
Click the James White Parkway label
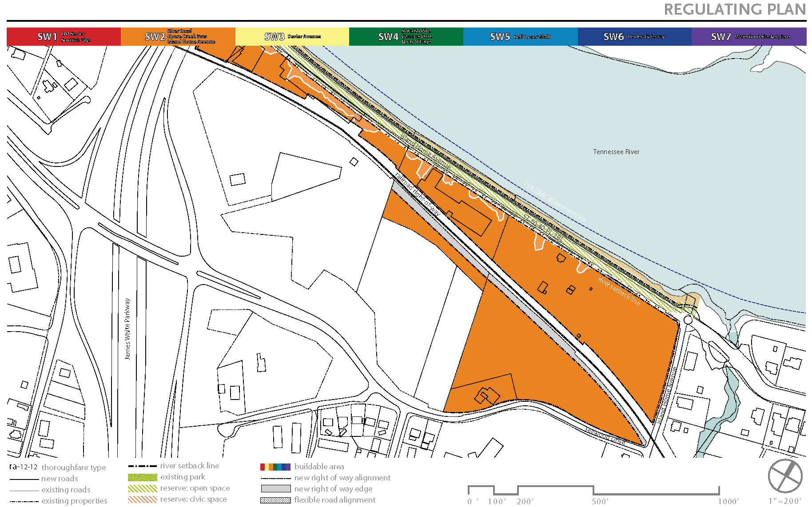tap(127, 329)
